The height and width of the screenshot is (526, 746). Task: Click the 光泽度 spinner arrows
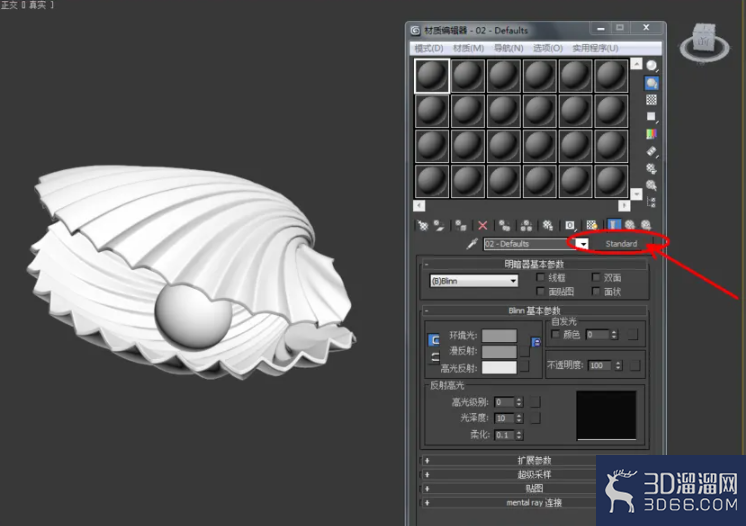pos(519,418)
